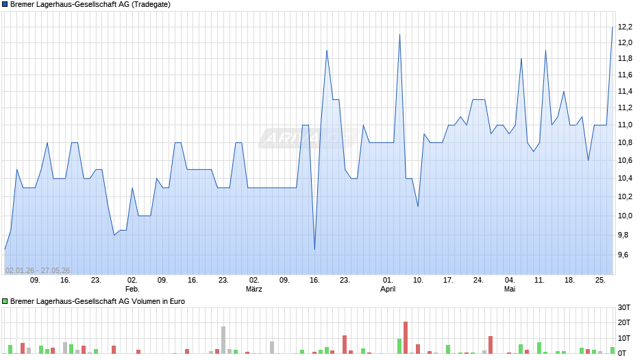The image size is (644, 360).
Task: Click the 10T volume axis label
Action: 624,338
